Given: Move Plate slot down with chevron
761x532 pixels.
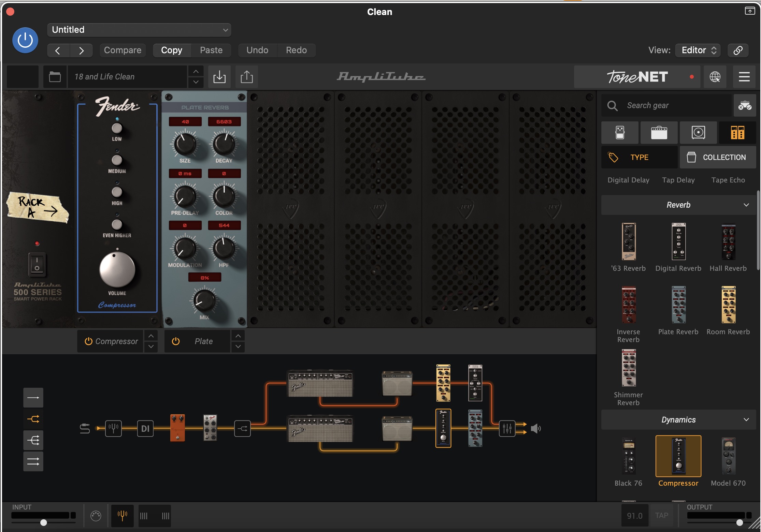Looking at the screenshot, I should click(238, 346).
